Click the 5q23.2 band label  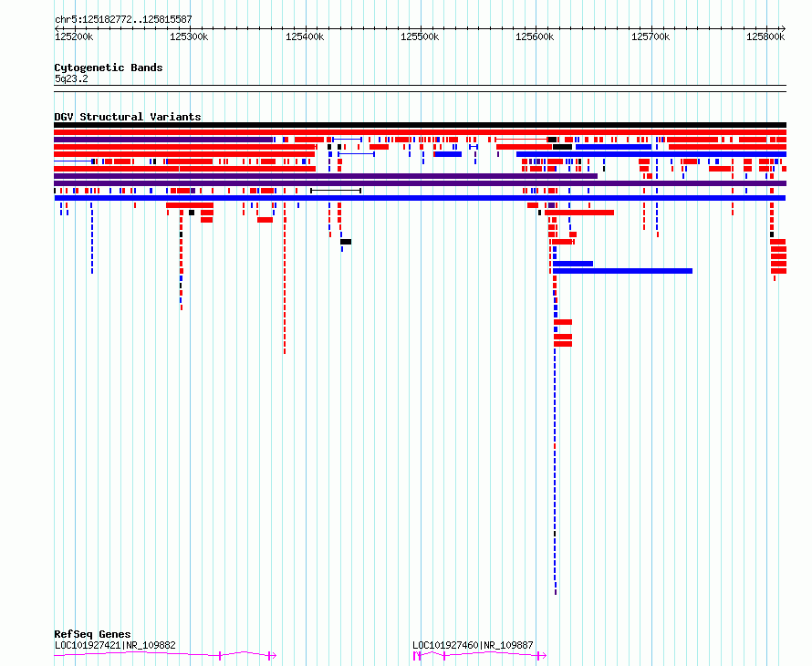coord(71,78)
